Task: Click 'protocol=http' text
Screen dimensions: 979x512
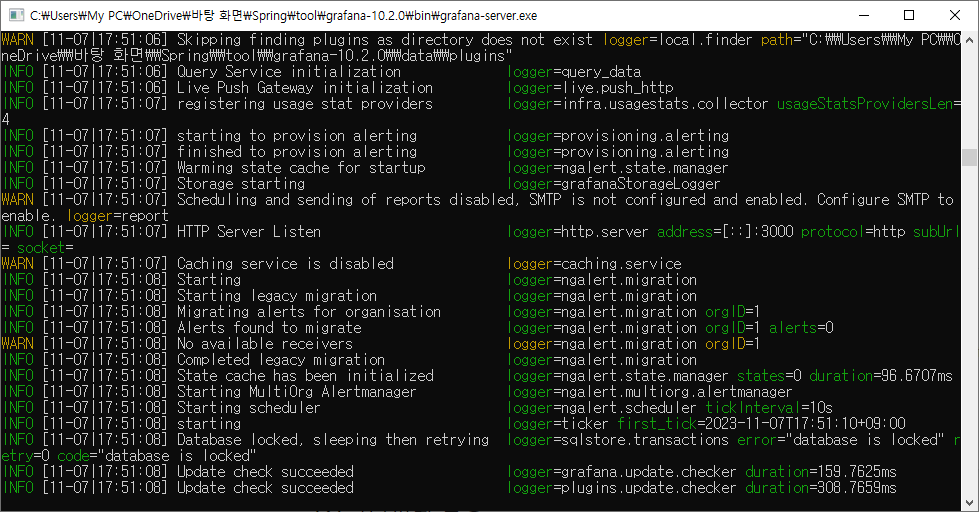Action: pyautogui.click(x=853, y=232)
